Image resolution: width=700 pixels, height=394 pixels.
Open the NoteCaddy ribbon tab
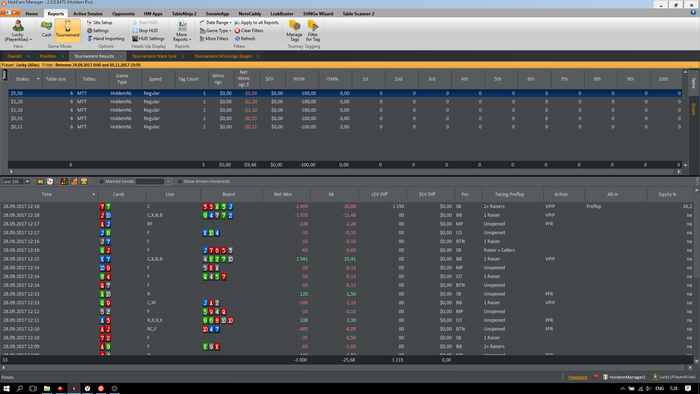point(250,13)
